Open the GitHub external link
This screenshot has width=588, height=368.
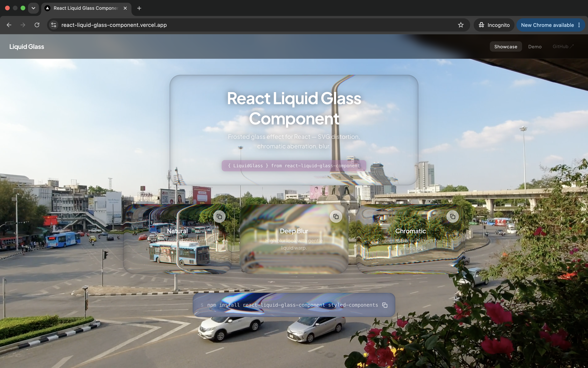tap(563, 47)
